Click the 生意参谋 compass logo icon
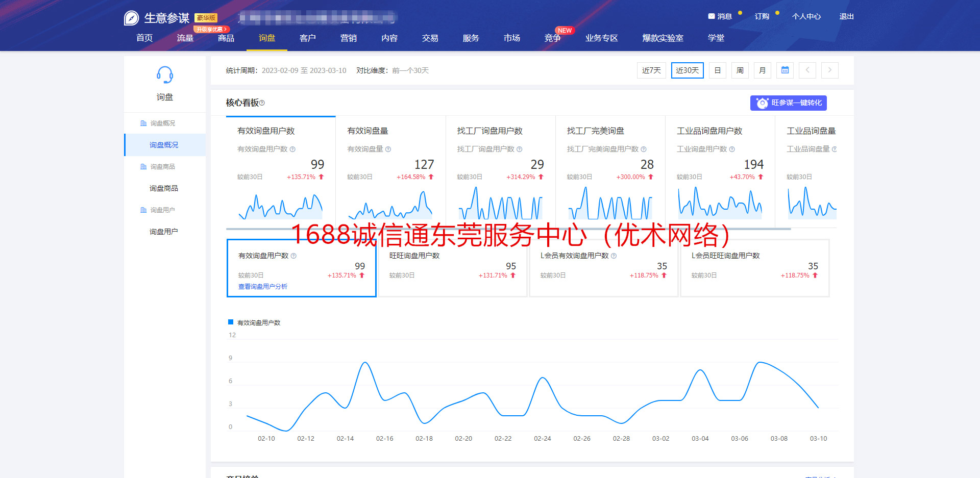980x478 pixels. (x=131, y=18)
